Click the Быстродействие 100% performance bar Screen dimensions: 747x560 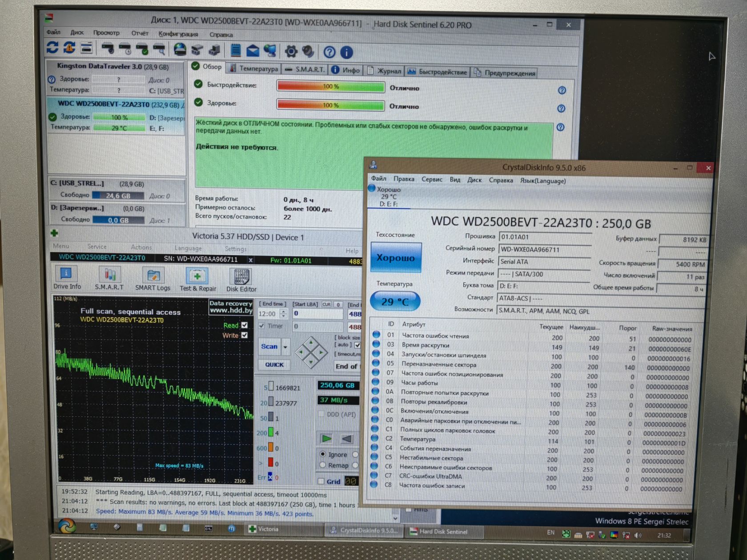pos(330,86)
